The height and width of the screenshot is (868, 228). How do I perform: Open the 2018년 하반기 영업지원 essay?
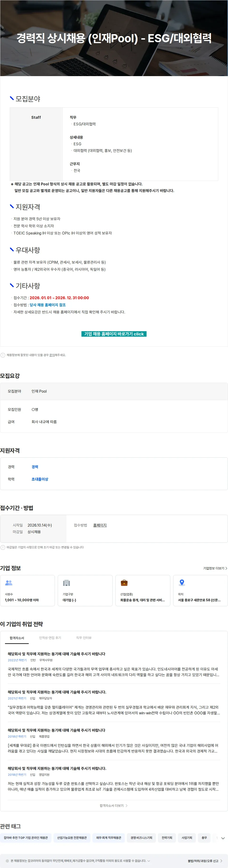114,779
